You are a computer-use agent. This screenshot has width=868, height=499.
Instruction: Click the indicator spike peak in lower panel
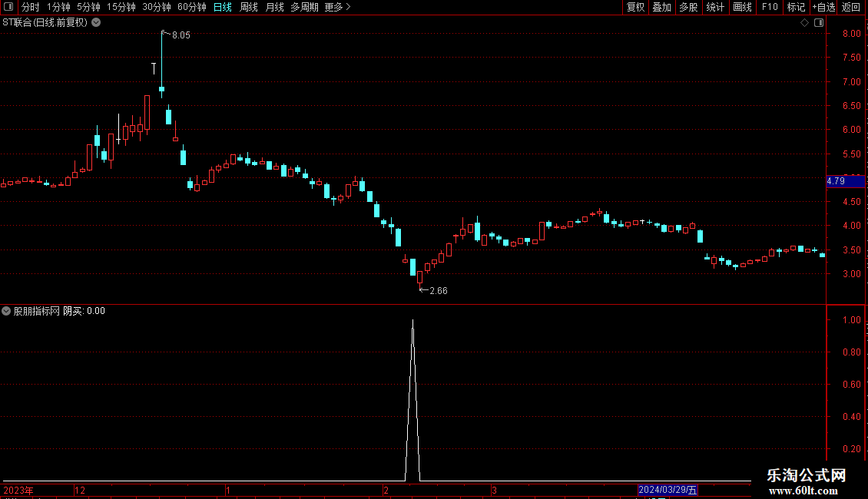413,322
